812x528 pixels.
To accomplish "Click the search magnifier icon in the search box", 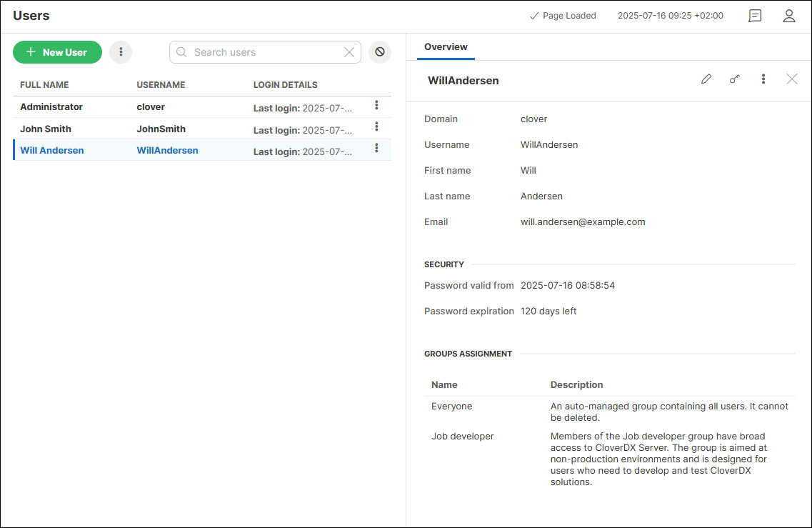I will [x=181, y=52].
